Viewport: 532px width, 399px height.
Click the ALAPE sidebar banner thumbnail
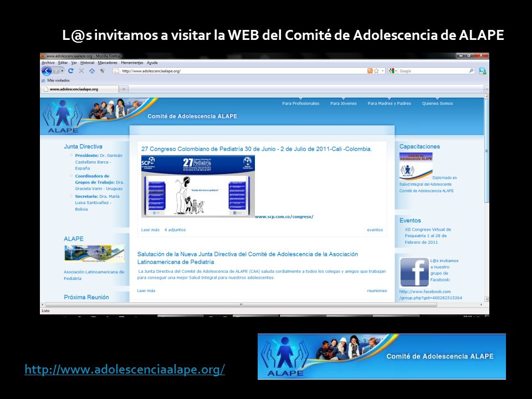(95, 253)
